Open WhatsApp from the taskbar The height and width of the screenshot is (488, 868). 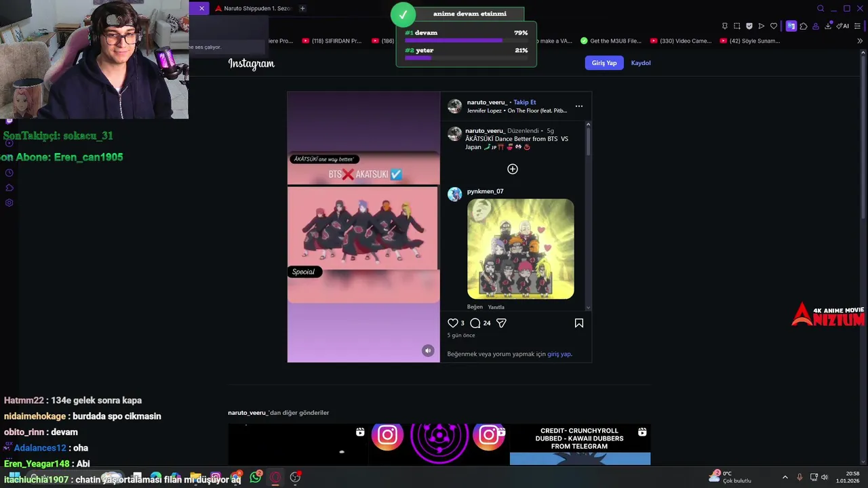pyautogui.click(x=256, y=477)
